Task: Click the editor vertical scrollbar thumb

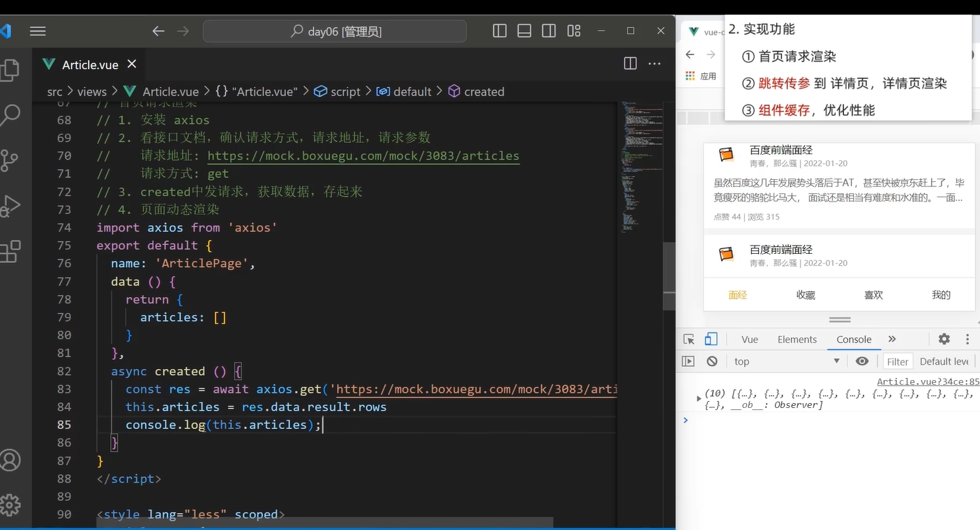Action: [x=669, y=276]
